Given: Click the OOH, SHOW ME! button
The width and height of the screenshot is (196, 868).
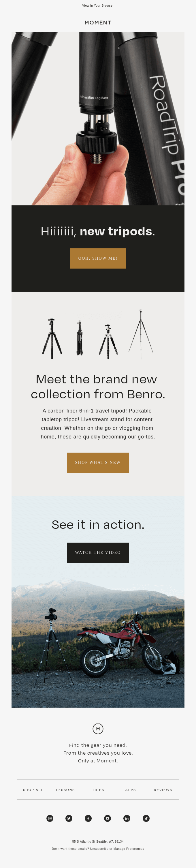Looking at the screenshot, I should pos(98,258).
